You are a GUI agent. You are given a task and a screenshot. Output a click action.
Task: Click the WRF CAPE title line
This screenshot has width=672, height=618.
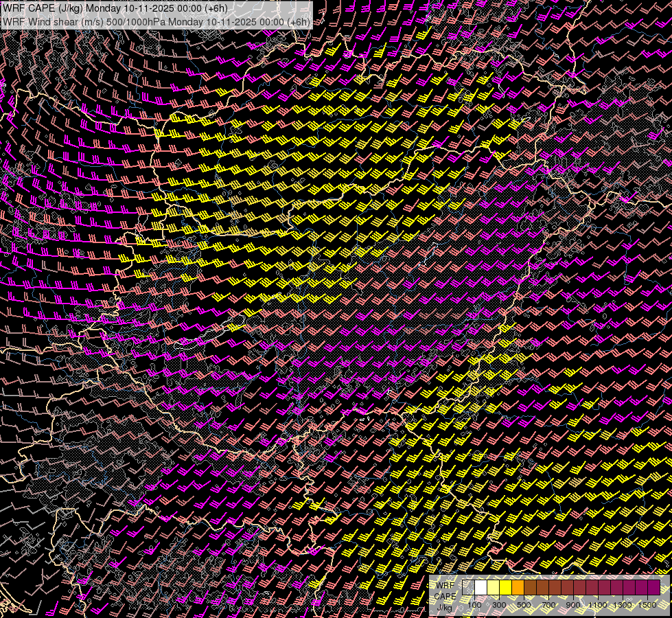115,8
